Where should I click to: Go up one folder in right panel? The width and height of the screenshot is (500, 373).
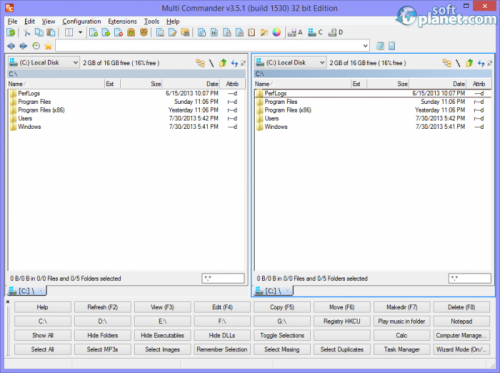coord(469,63)
